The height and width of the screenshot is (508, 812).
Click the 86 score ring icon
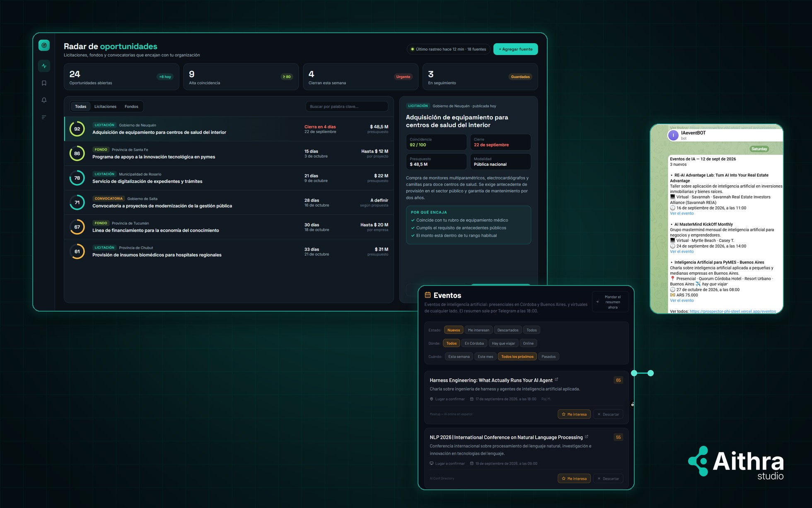click(77, 153)
